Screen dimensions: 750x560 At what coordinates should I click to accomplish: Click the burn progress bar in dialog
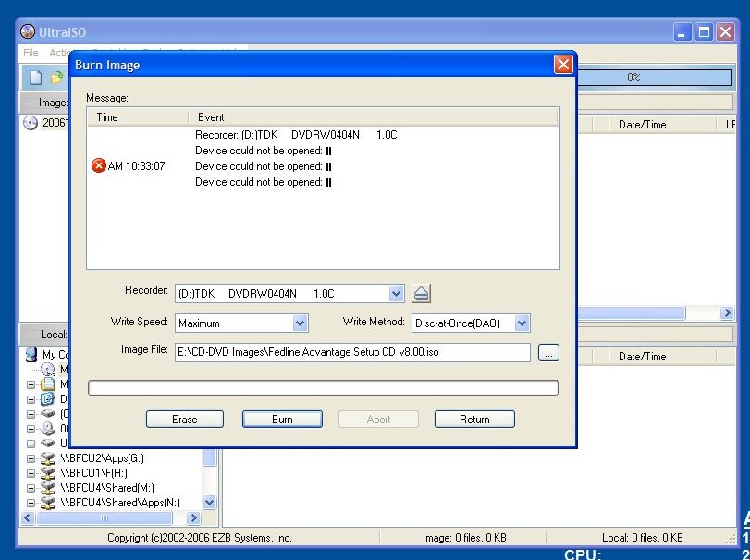click(x=324, y=387)
